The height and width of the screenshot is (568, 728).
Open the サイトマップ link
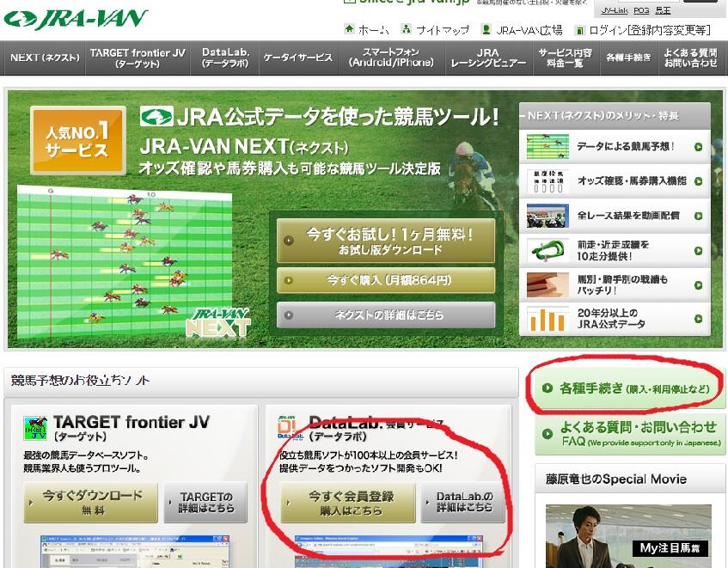point(443,30)
